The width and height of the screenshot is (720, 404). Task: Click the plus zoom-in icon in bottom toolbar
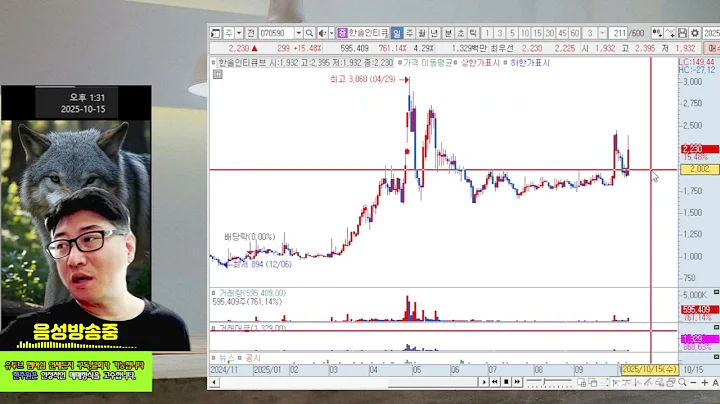704,382
